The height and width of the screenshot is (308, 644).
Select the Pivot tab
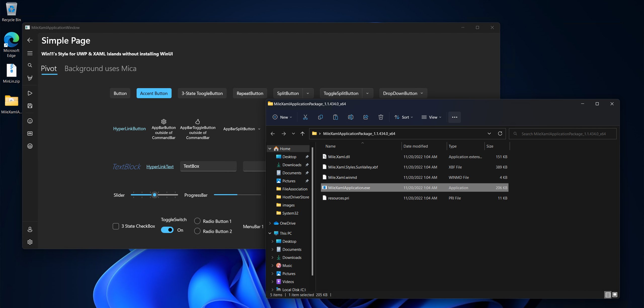49,69
